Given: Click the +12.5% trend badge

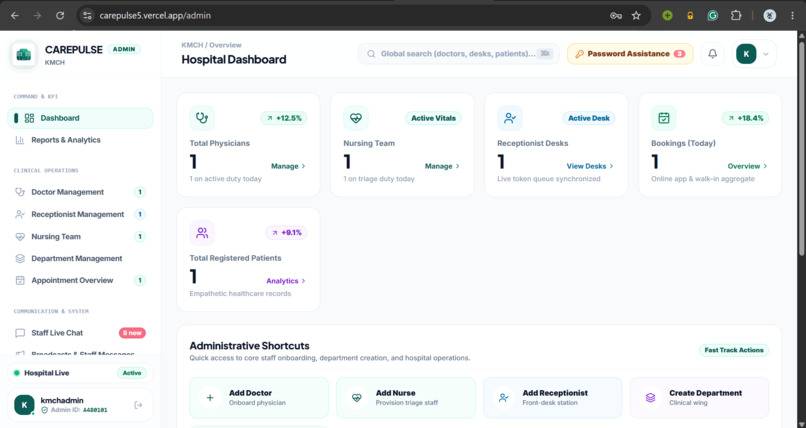Looking at the screenshot, I should point(284,118).
